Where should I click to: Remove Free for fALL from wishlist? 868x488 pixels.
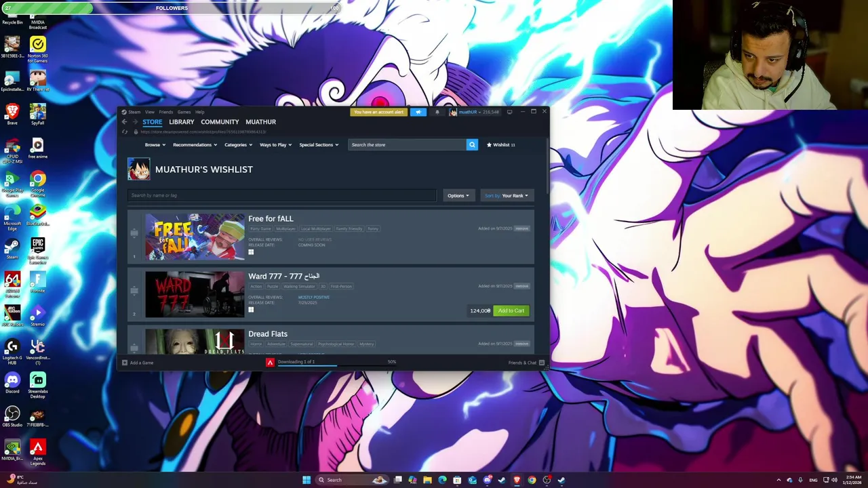(x=521, y=228)
